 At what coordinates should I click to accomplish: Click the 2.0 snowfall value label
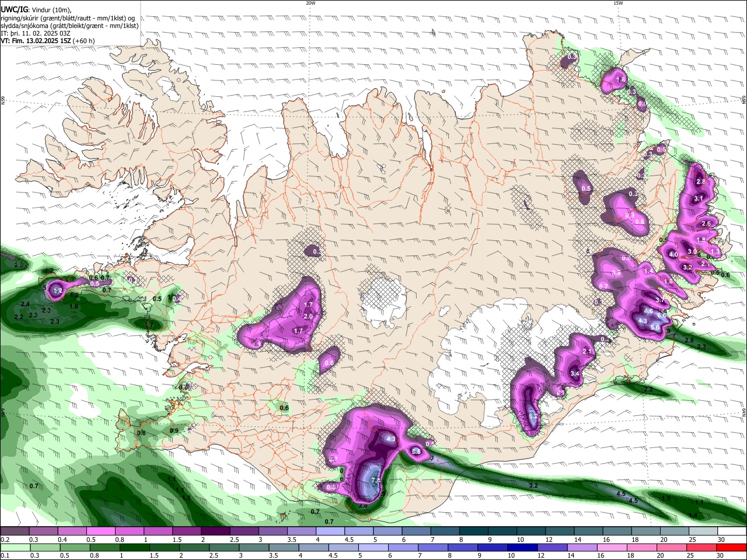[x=308, y=316]
